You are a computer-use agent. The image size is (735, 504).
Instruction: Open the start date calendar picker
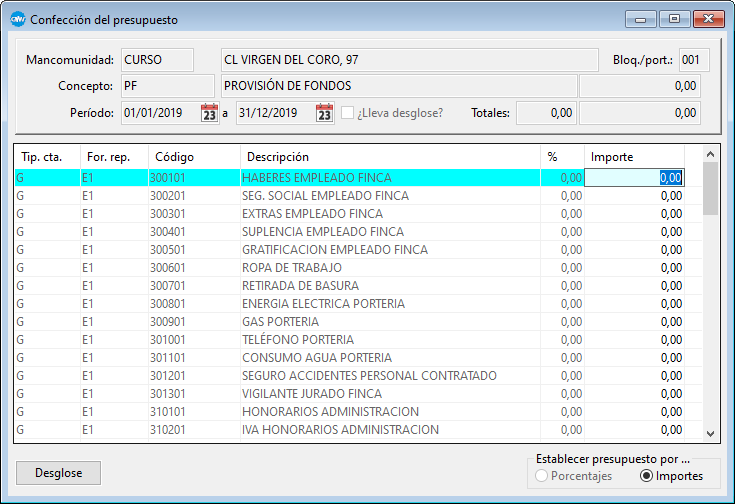[209, 113]
